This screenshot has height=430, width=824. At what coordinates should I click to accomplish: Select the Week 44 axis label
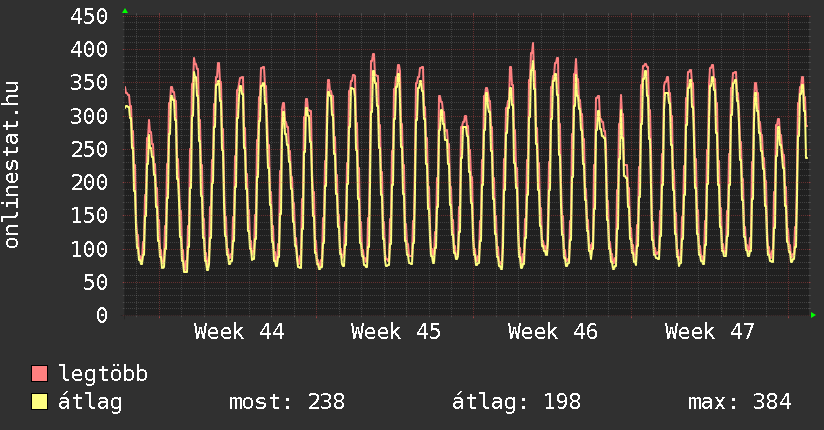coord(238,331)
